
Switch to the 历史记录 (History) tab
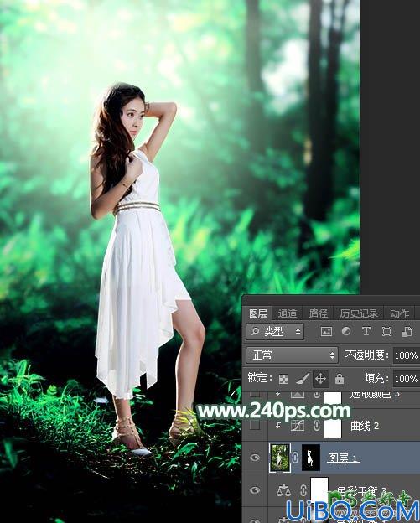[359, 313]
